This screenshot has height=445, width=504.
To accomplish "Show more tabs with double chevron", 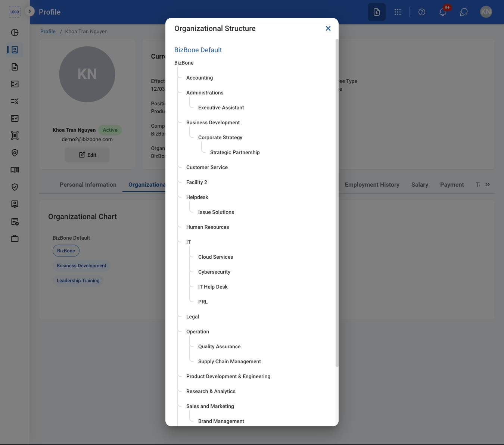I will coord(488,184).
